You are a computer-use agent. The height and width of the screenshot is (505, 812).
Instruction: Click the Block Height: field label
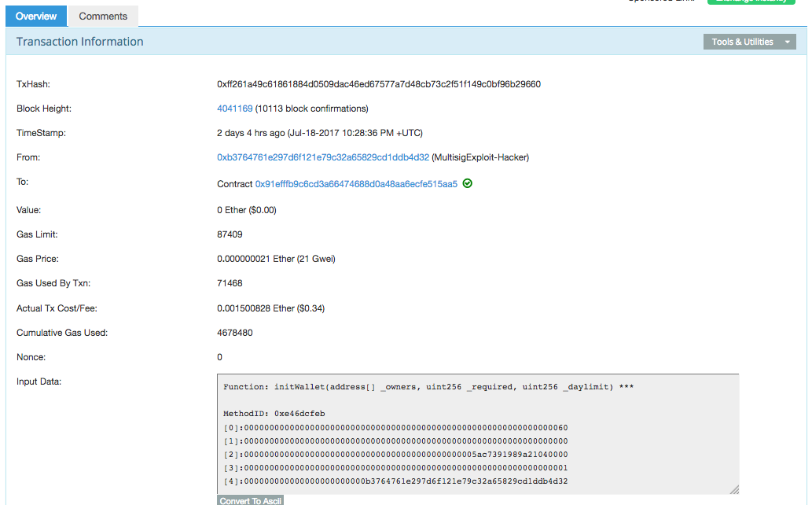44,109
